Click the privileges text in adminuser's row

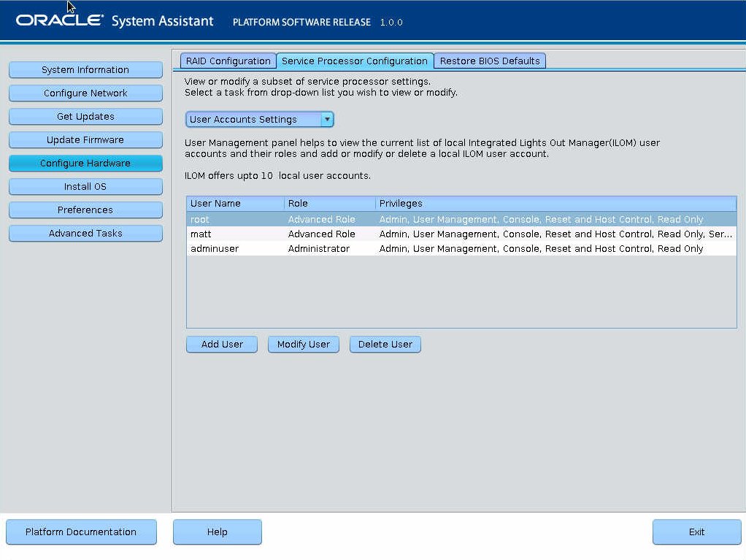click(x=541, y=248)
